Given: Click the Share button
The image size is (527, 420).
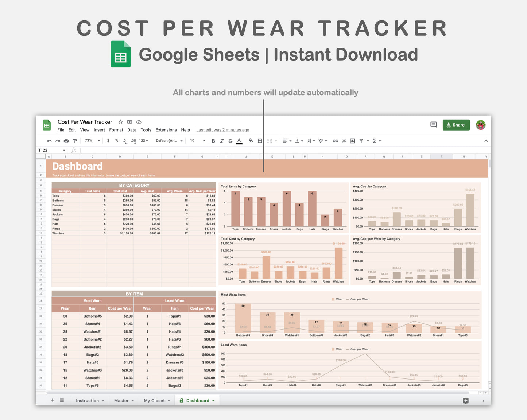Looking at the screenshot, I should point(456,125).
